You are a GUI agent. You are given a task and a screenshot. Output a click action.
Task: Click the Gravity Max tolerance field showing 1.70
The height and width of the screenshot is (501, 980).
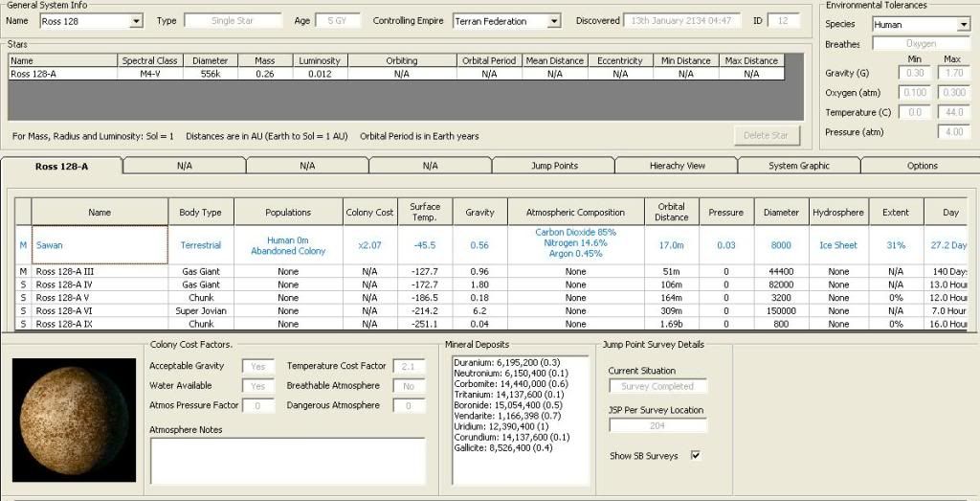954,73
